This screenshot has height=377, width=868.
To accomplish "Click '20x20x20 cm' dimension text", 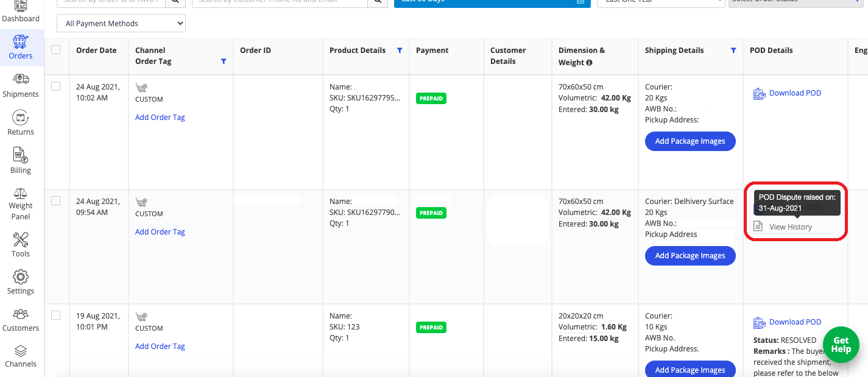I will (x=581, y=316).
